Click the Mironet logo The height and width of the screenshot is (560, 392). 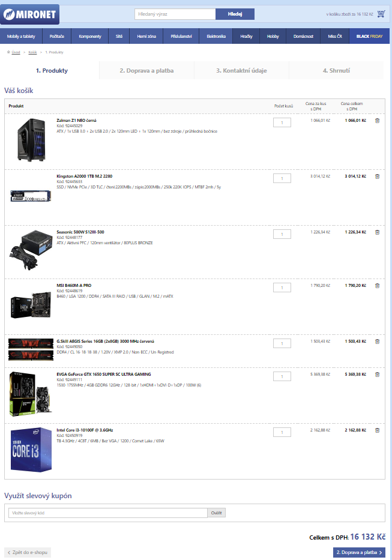click(30, 14)
